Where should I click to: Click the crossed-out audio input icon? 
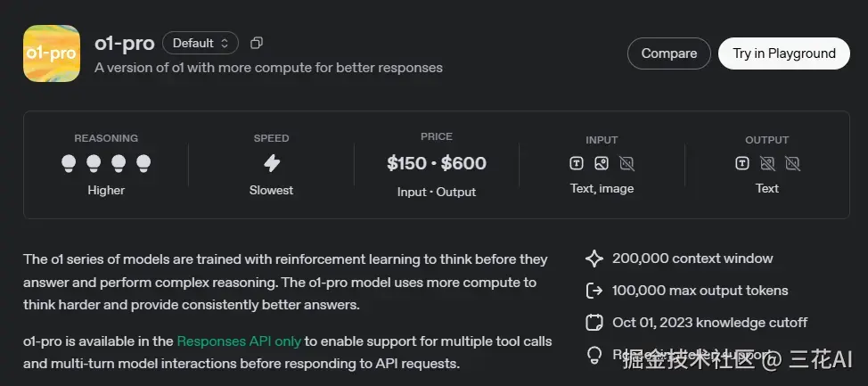coord(626,163)
